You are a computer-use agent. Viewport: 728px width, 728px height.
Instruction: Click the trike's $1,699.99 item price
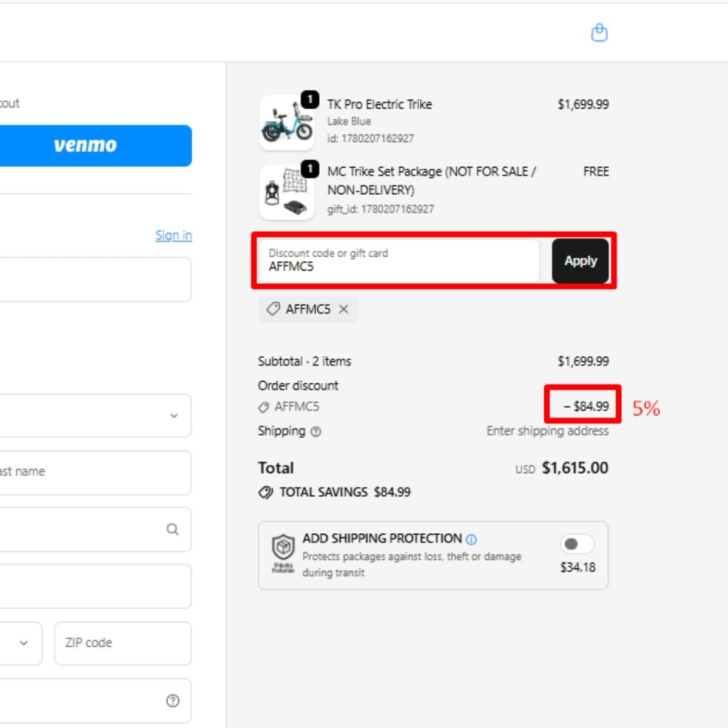[583, 104]
